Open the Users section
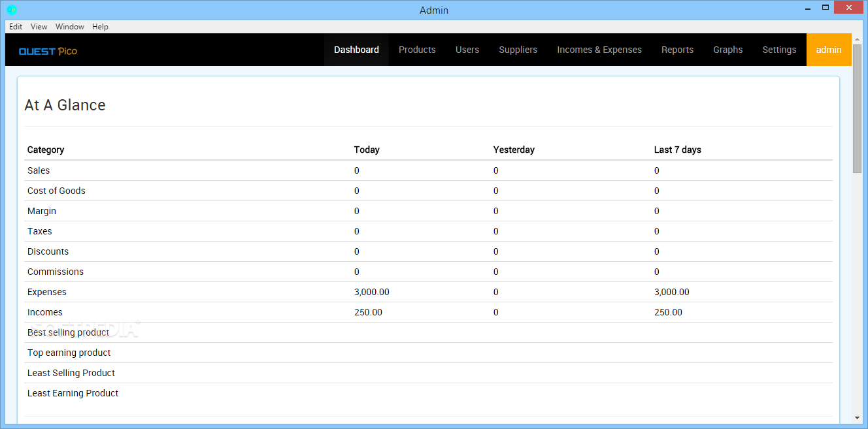The image size is (868, 429). pos(467,50)
